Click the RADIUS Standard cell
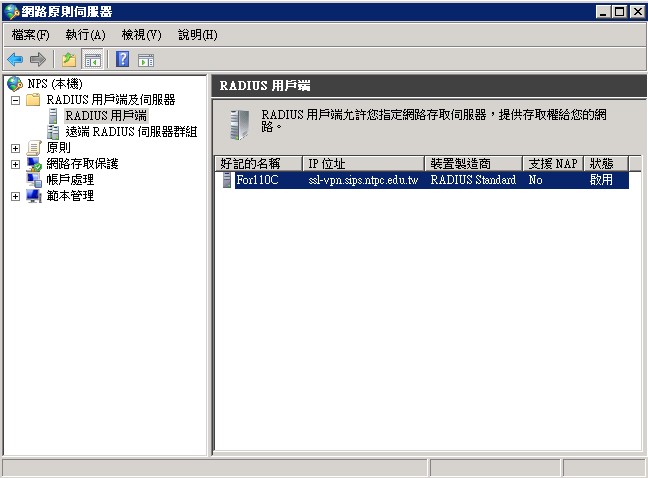 [x=473, y=180]
